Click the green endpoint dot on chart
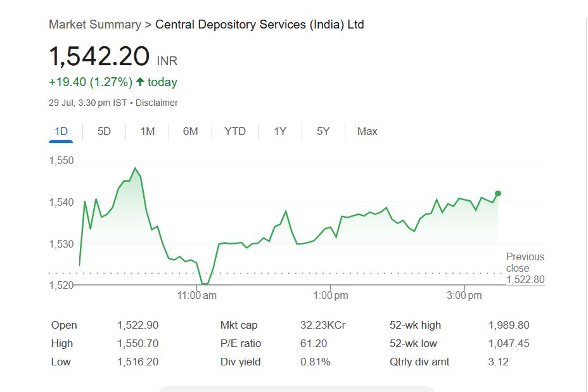Image resolution: width=588 pixels, height=392 pixels. point(498,194)
